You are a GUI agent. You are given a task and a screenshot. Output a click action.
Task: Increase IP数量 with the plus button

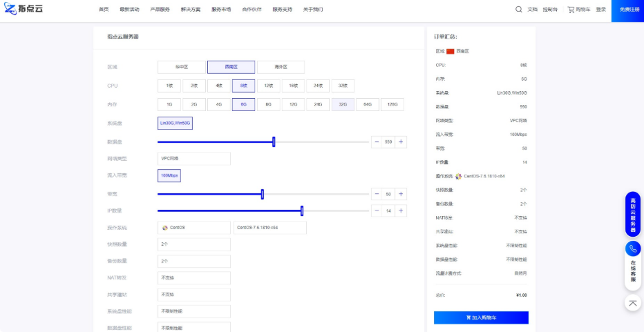pos(401,211)
